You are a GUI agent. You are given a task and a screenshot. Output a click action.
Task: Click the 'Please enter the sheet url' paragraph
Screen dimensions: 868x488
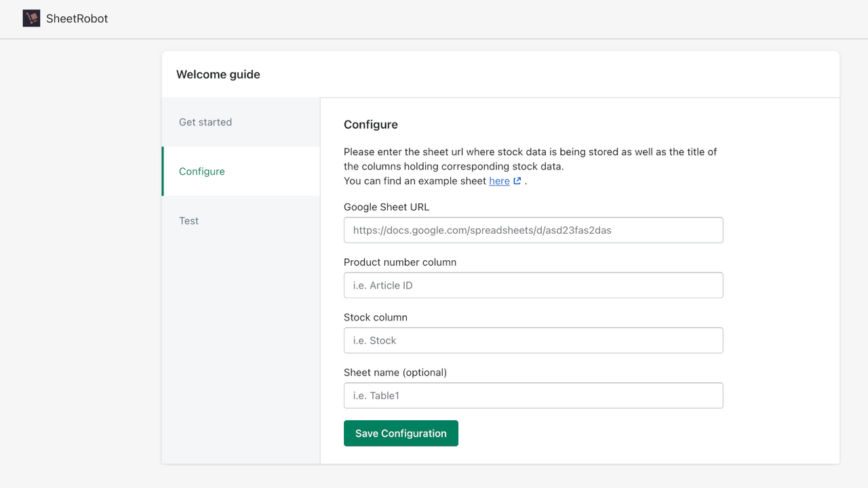pos(530,159)
